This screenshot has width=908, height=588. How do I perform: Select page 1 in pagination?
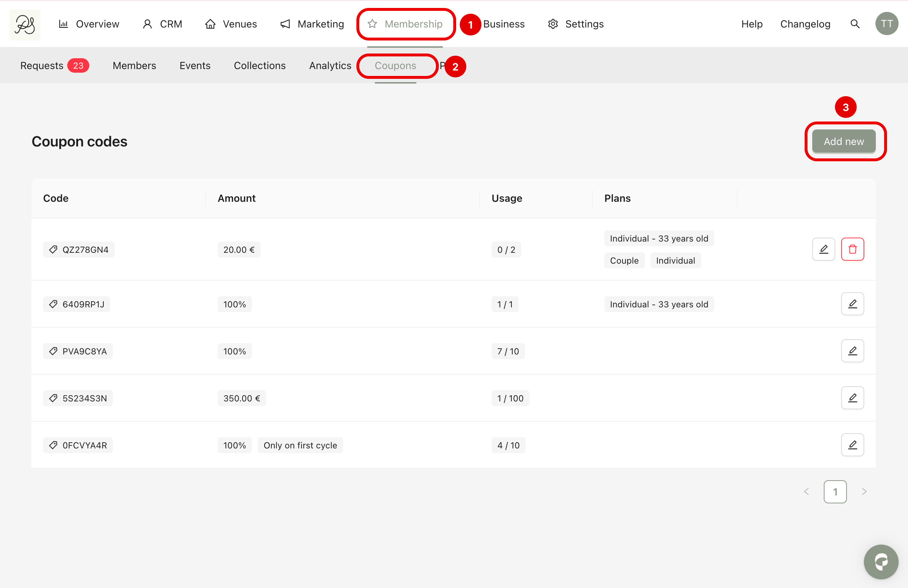point(835,491)
